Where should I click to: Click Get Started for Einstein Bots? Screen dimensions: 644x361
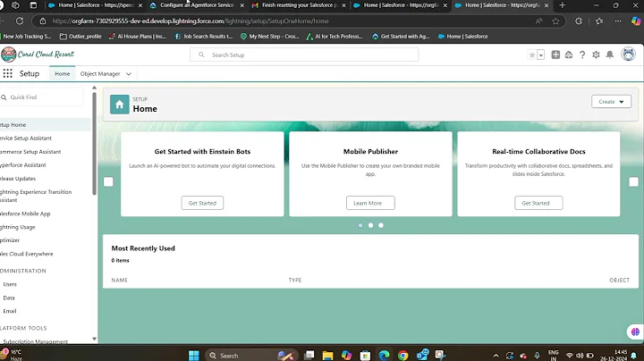tap(202, 203)
